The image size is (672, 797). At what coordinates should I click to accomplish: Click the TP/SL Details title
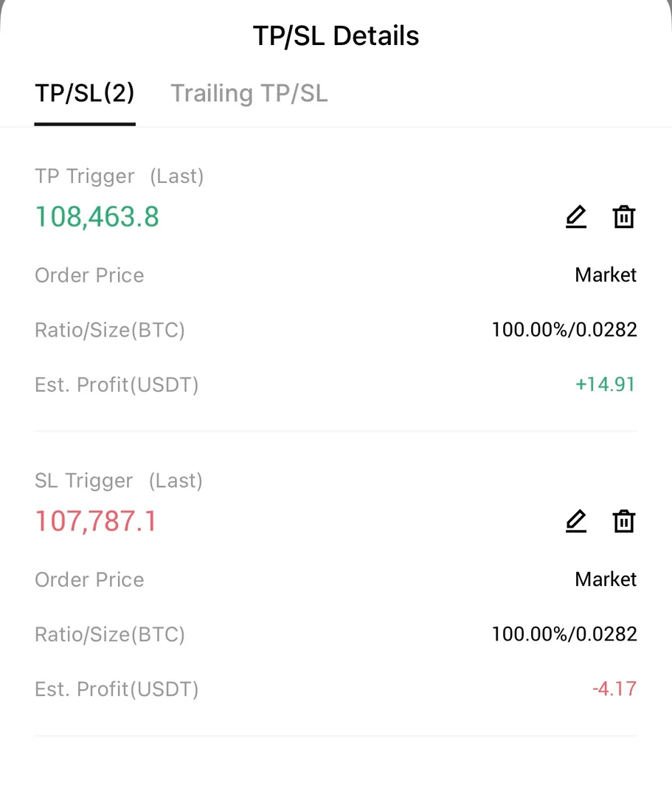336,35
